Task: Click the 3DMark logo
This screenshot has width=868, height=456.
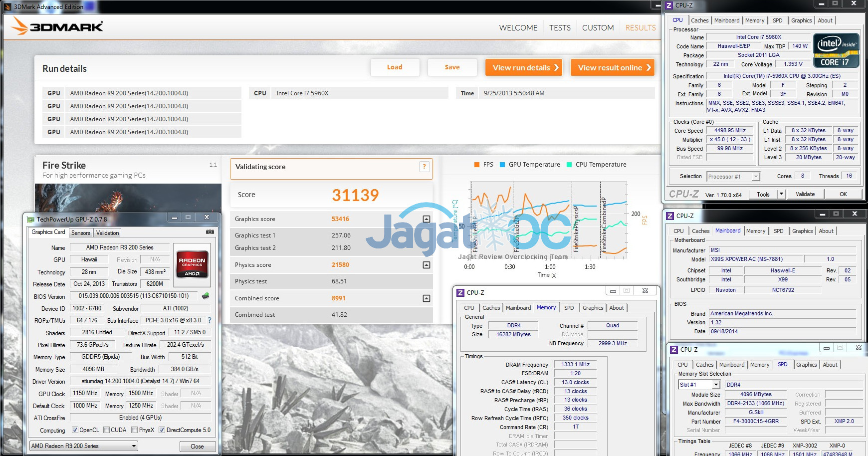Action: [x=58, y=26]
